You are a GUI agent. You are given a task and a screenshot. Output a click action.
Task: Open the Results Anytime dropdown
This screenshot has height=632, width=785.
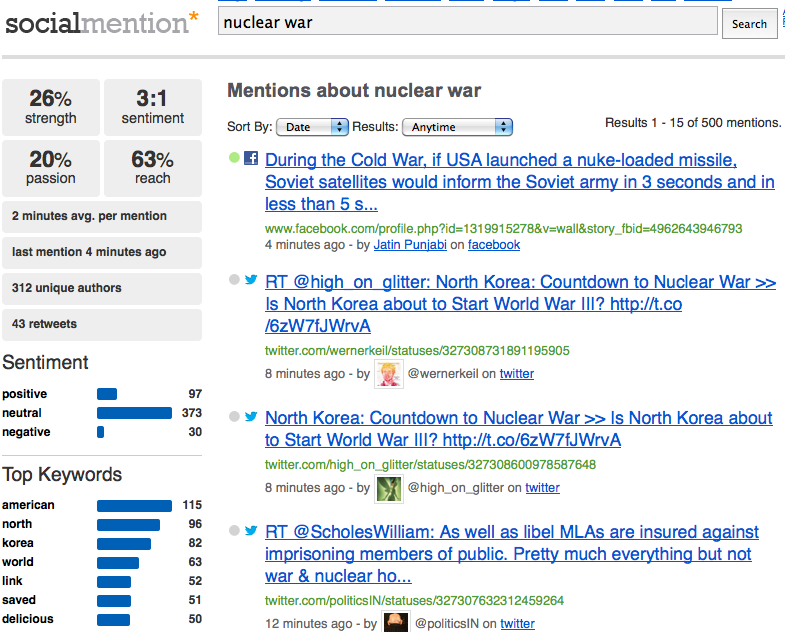pos(457,127)
